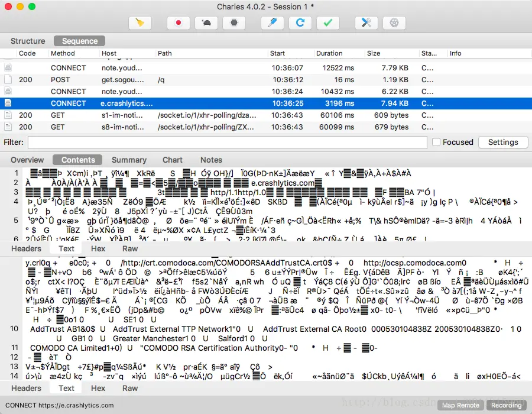Click the broom clear session icon
The height and width of the screenshot is (414, 532).
click(140, 23)
